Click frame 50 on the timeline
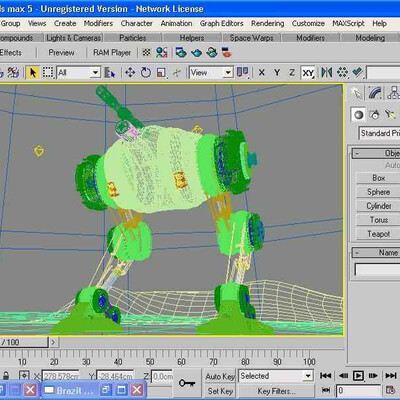This screenshot has width=400, height=400. [150, 362]
